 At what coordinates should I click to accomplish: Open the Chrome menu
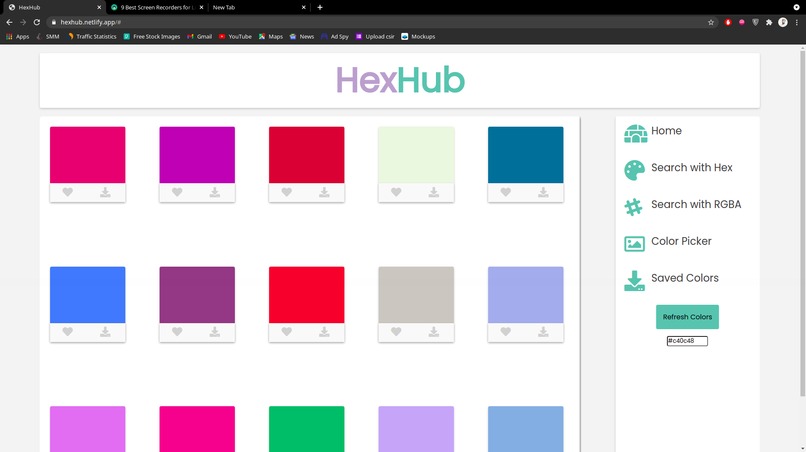[797, 22]
